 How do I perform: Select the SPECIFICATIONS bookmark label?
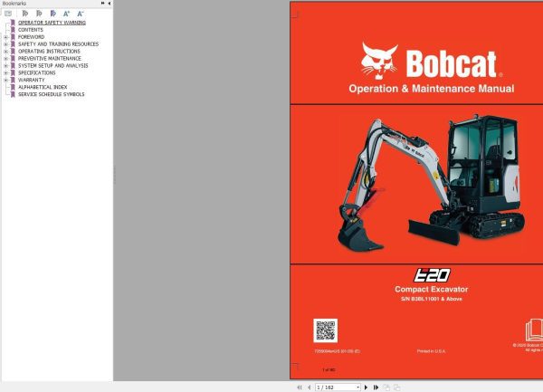pyautogui.click(x=37, y=72)
